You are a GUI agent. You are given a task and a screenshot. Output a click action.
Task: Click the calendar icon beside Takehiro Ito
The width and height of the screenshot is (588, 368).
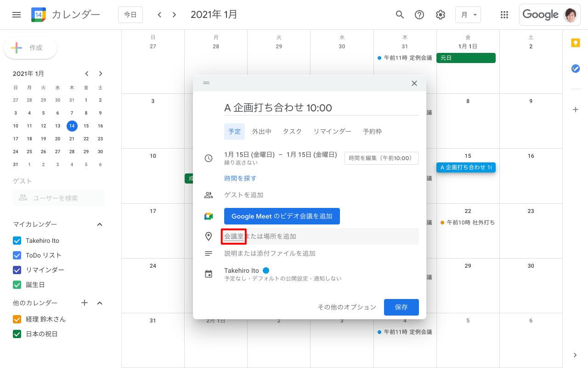(209, 274)
